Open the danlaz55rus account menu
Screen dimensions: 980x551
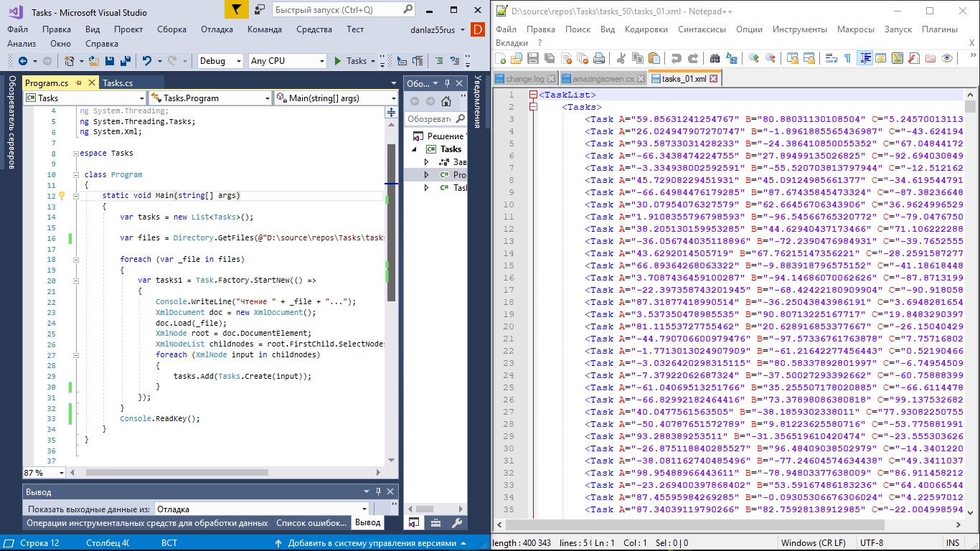pyautogui.click(x=440, y=29)
